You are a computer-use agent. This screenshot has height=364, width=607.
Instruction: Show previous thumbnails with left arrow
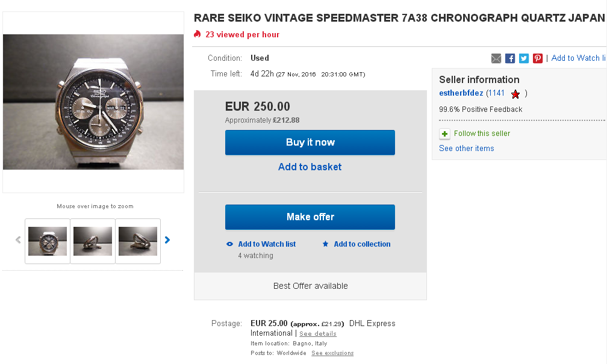coord(18,240)
